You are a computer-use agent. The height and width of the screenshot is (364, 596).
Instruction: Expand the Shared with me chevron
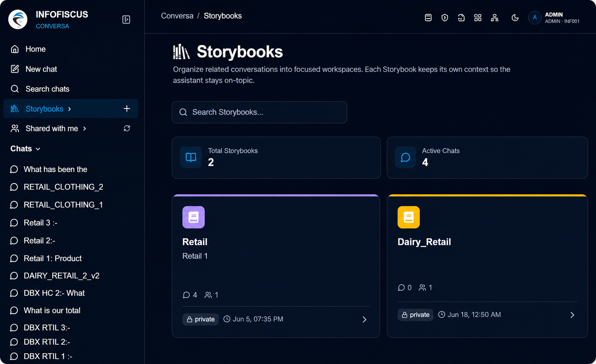click(85, 129)
